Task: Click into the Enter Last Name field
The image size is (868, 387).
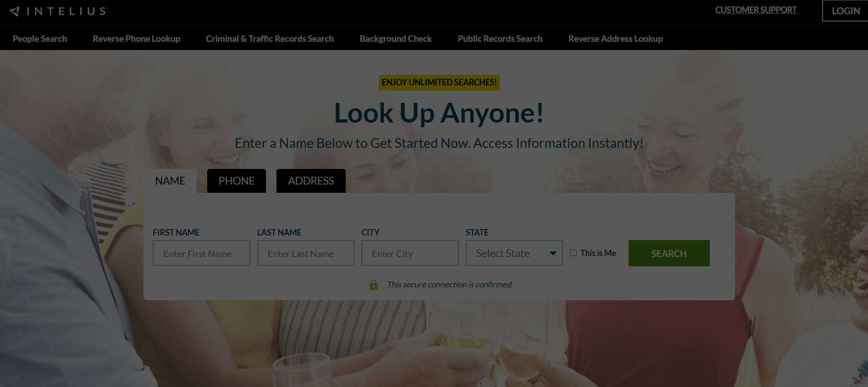Action: pyautogui.click(x=305, y=253)
